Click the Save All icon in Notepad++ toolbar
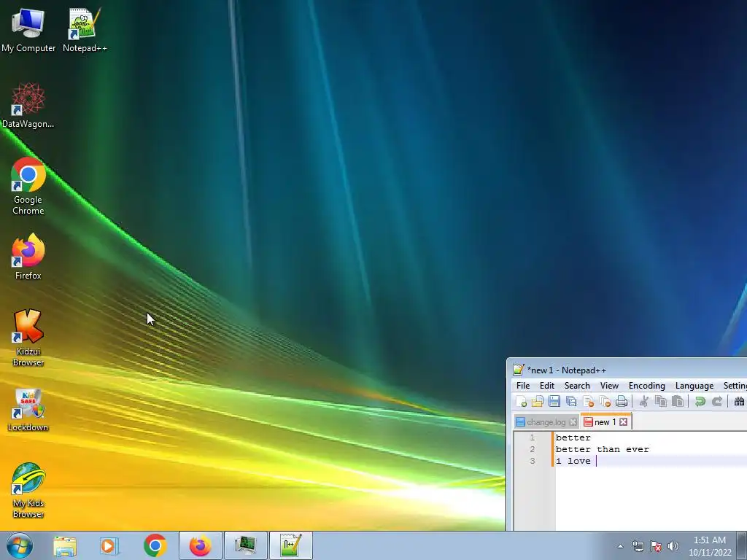747x560 pixels. tap(571, 402)
